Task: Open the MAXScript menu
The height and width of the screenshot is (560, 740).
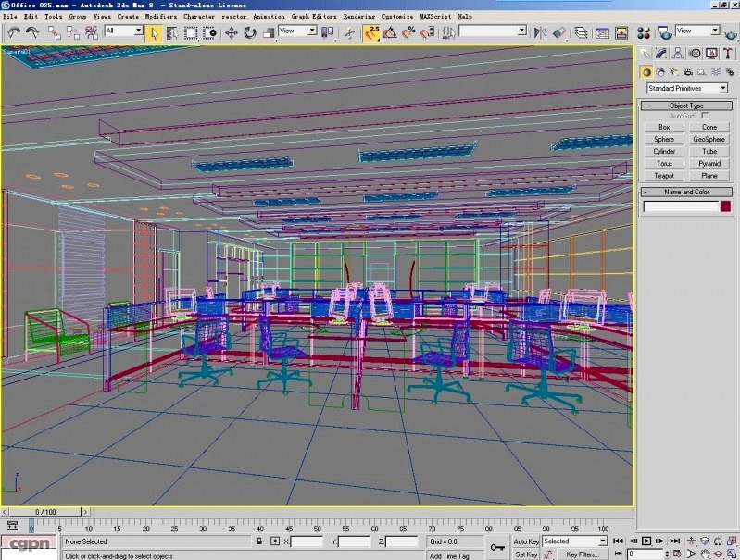Action: [435, 16]
